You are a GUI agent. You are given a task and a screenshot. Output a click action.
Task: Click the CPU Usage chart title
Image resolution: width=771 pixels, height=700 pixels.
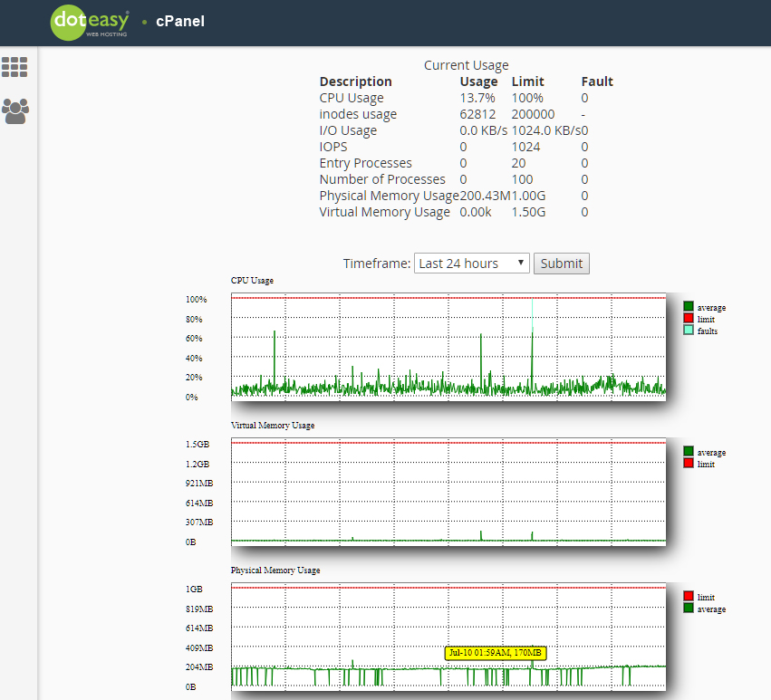[x=252, y=281]
